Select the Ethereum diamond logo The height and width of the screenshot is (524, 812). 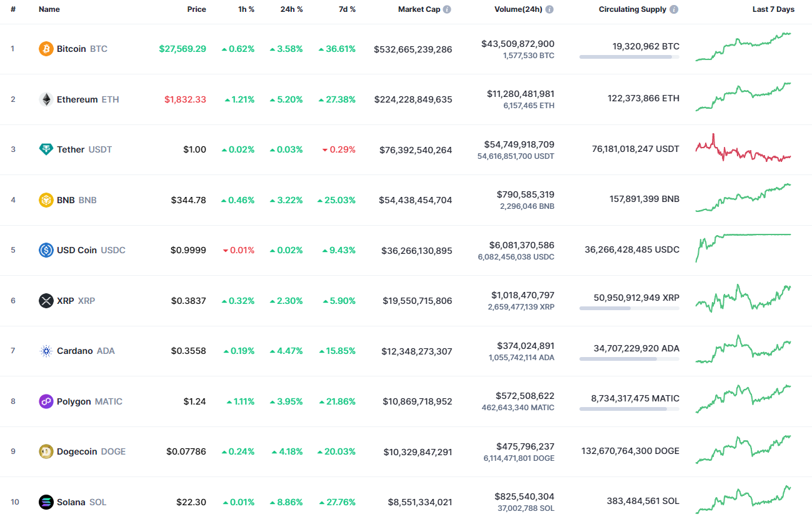click(x=46, y=99)
